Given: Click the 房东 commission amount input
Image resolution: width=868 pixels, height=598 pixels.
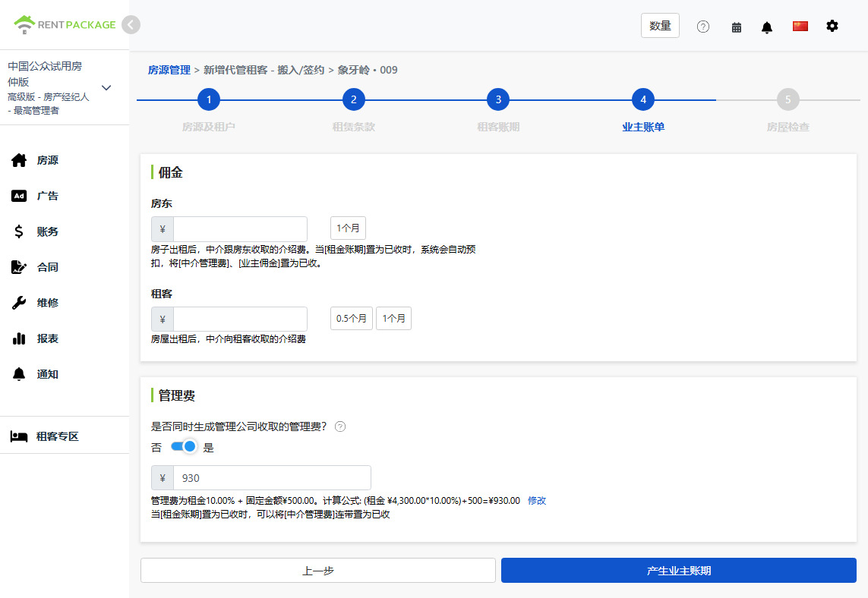Looking at the screenshot, I should pos(240,228).
